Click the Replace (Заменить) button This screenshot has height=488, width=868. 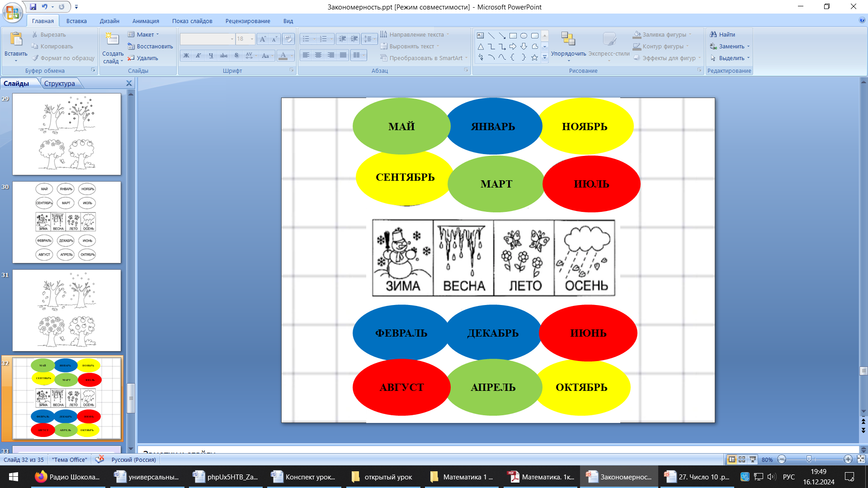(x=731, y=46)
